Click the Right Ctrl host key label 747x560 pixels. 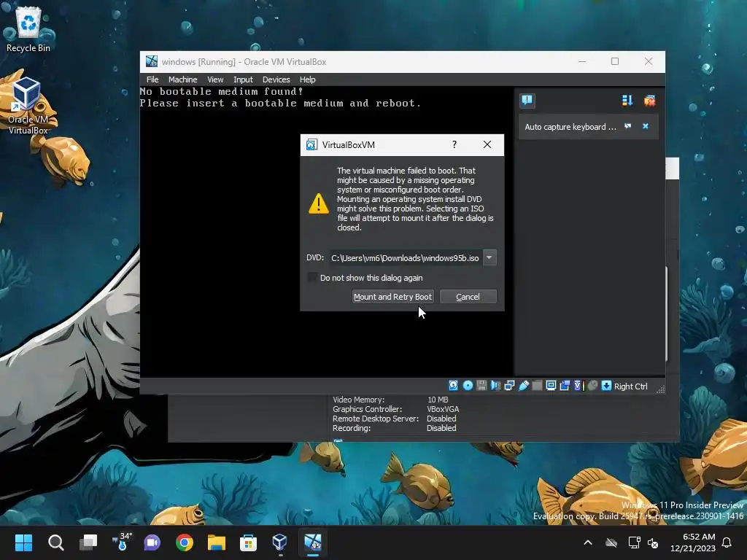[630, 386]
